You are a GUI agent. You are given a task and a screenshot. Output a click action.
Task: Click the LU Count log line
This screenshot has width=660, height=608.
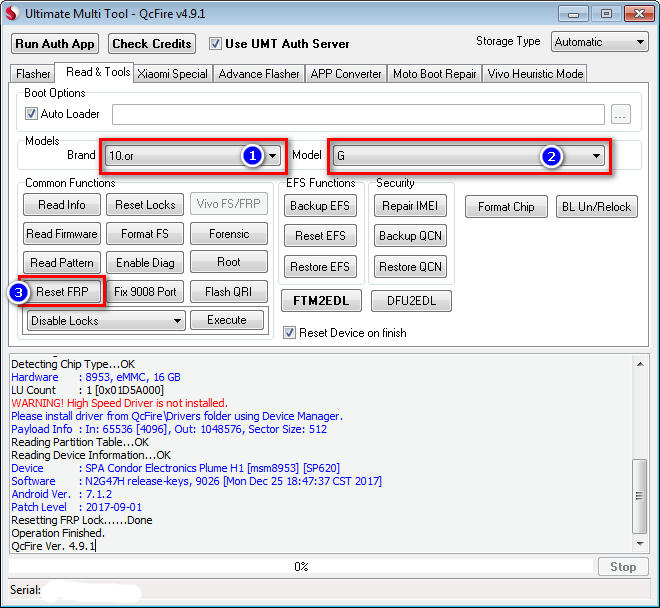tap(87, 390)
